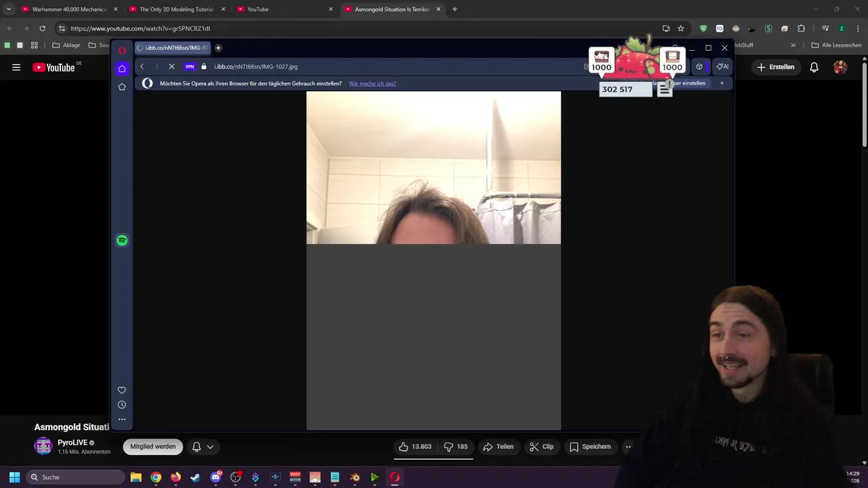
Task: Open the YouTube account avatar menu
Action: [840, 67]
